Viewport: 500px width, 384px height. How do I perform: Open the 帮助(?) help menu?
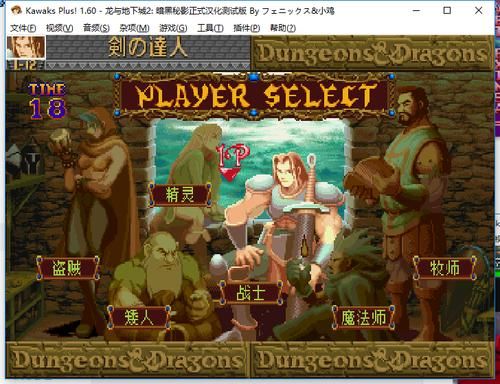(x=283, y=28)
